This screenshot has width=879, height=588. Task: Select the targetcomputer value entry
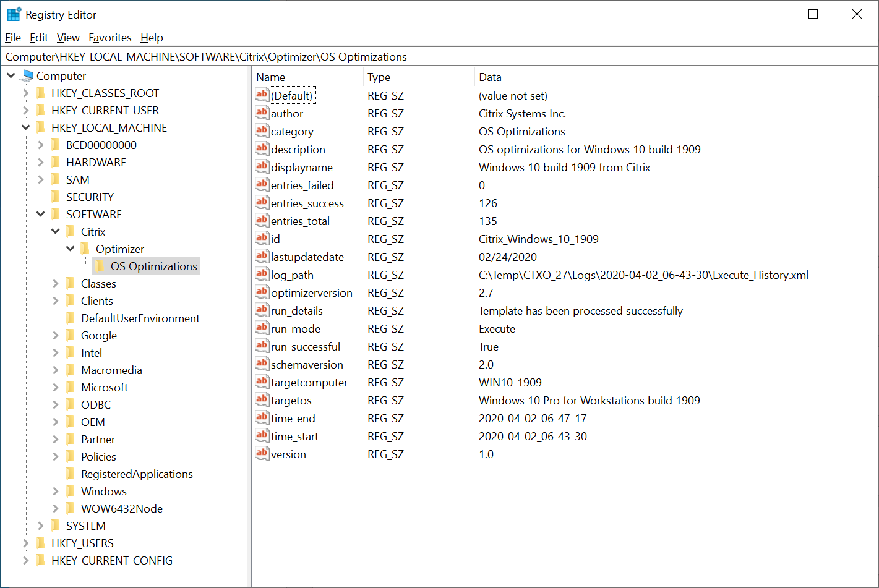(309, 383)
